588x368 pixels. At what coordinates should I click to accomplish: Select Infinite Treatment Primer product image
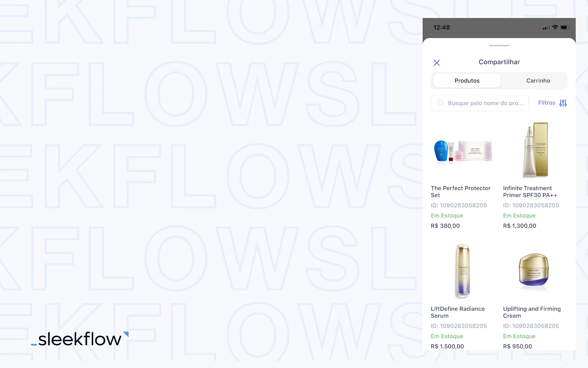[535, 150]
